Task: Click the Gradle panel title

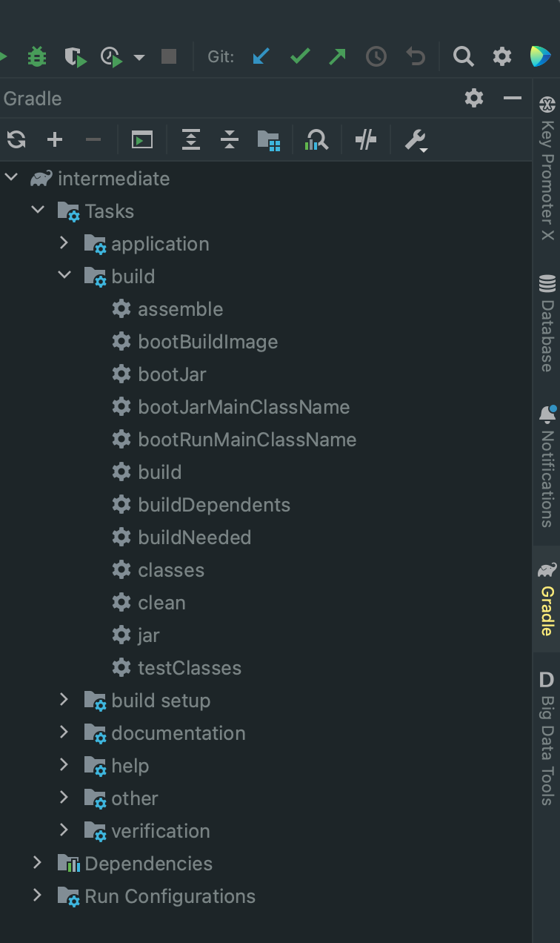Action: click(33, 99)
